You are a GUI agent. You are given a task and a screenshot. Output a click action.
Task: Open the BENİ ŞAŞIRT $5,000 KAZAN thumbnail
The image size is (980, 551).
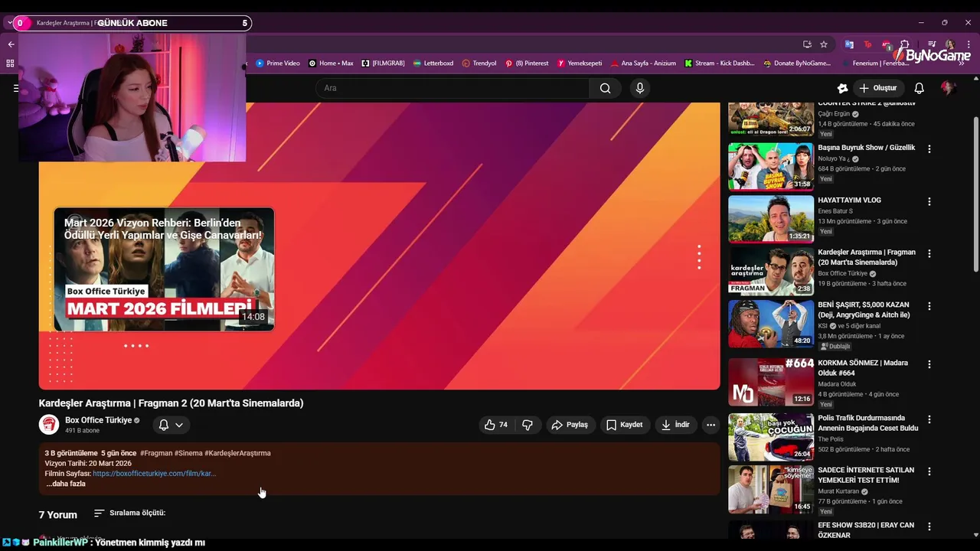click(770, 324)
